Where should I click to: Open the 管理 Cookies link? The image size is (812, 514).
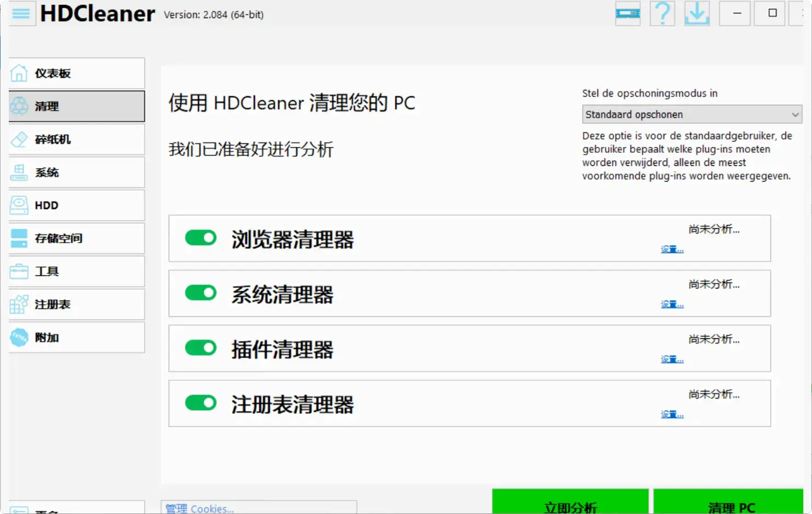[199, 507]
